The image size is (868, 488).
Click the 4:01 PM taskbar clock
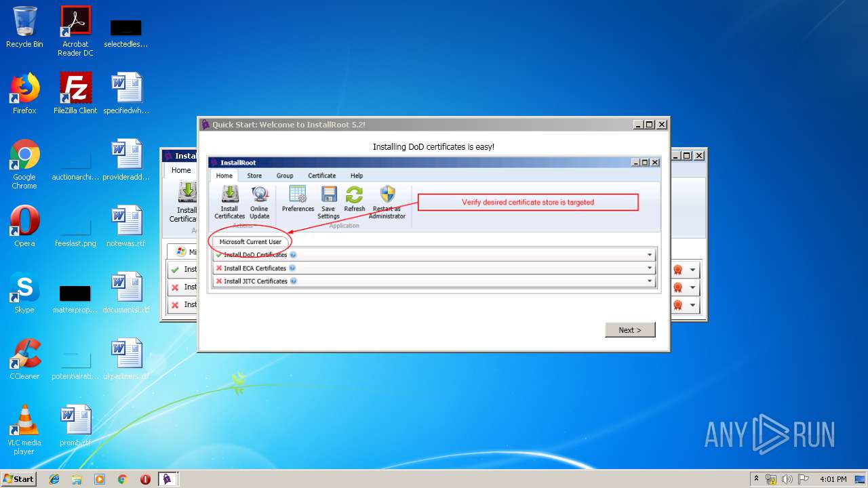[833, 479]
